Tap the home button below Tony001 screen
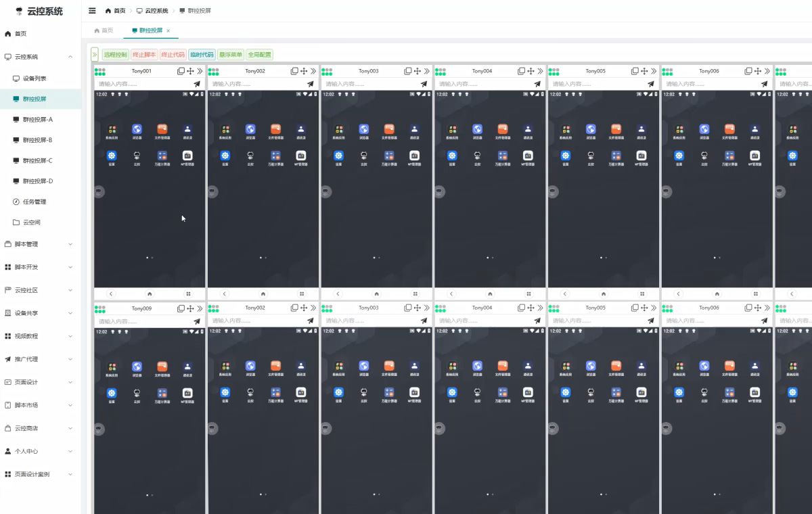The image size is (812, 514). click(150, 294)
